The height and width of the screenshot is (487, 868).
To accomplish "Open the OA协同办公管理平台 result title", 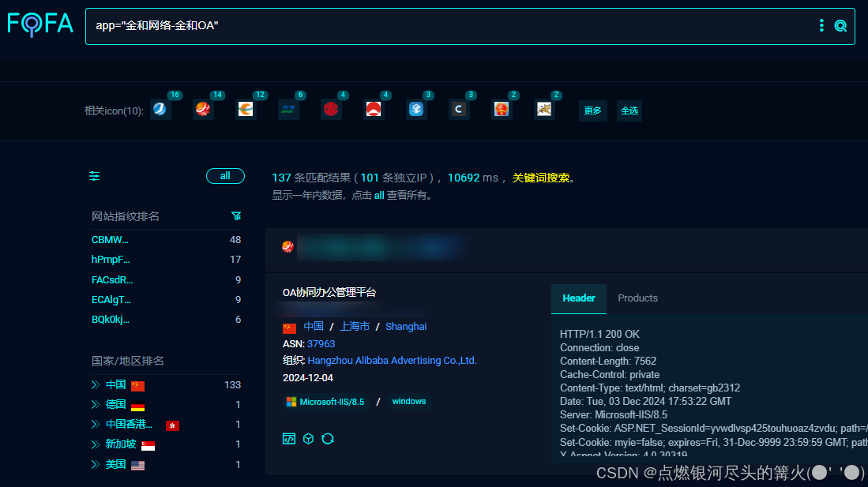I will pos(329,292).
